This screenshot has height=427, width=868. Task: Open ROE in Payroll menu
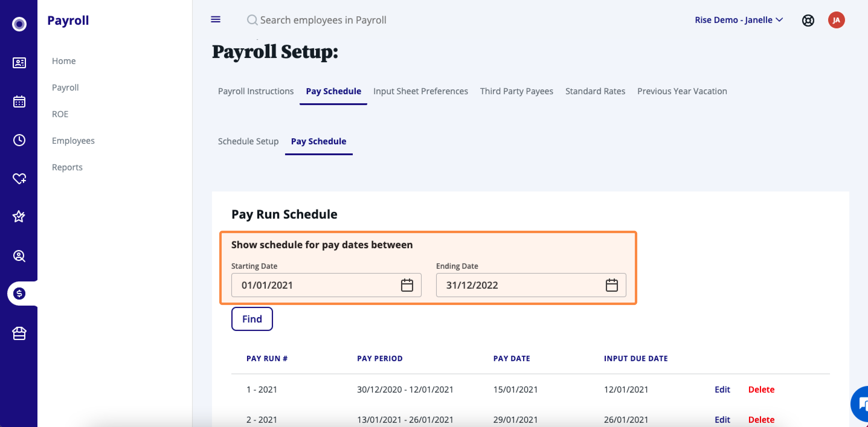pyautogui.click(x=60, y=114)
